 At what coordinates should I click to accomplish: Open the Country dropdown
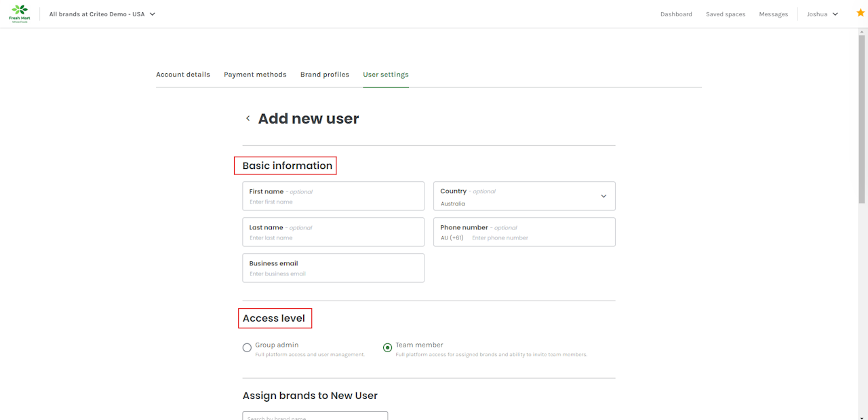point(524,195)
